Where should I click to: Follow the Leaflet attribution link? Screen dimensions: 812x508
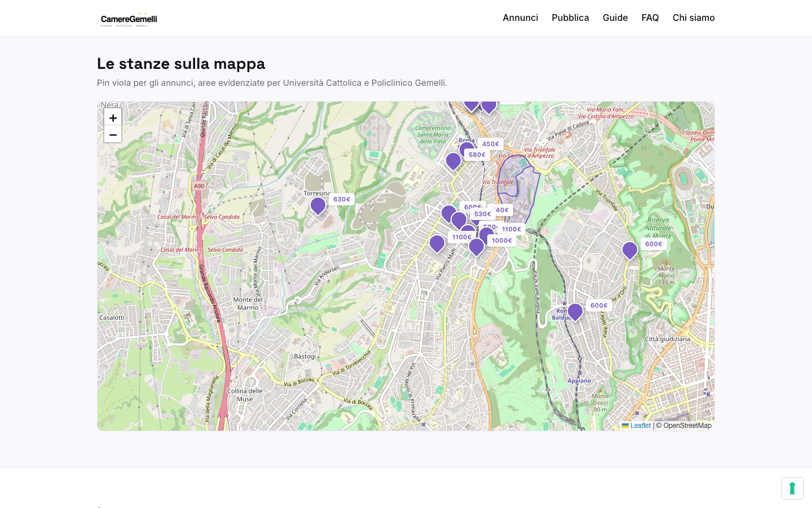(x=636, y=426)
